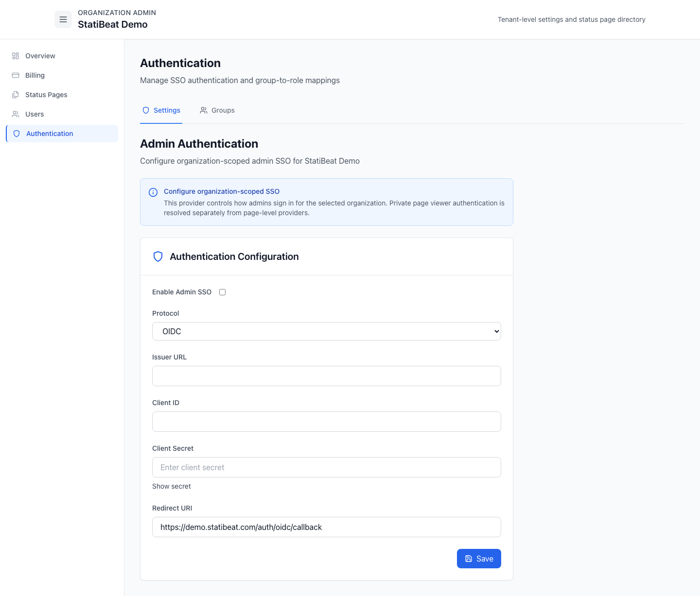Switch to the Groups tab
The width and height of the screenshot is (700, 596).
point(217,110)
